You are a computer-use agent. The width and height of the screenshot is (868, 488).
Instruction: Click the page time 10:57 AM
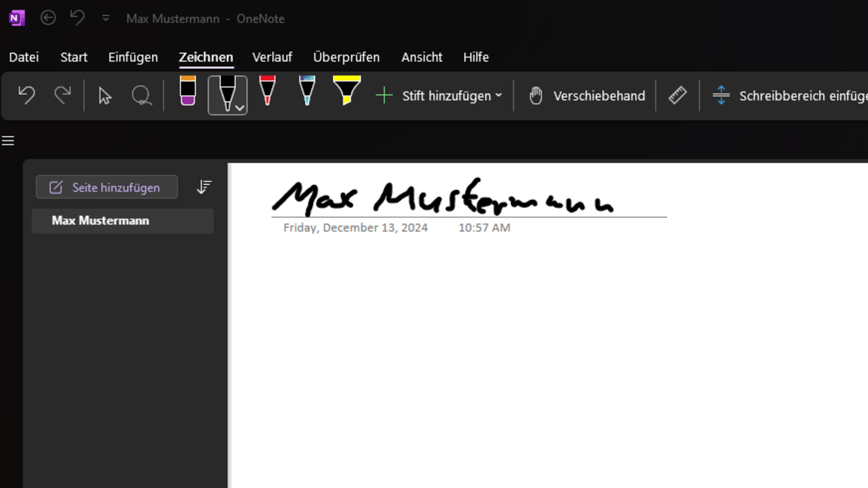click(x=484, y=228)
